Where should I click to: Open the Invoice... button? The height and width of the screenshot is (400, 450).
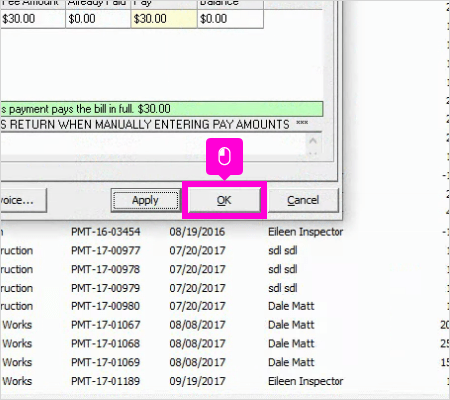click(23, 200)
